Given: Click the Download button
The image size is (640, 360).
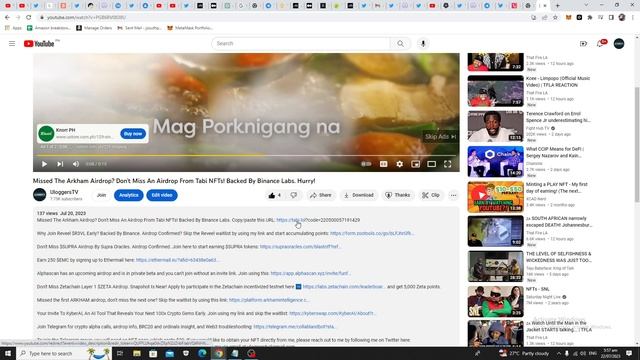Looking at the screenshot, I should coord(359,195).
